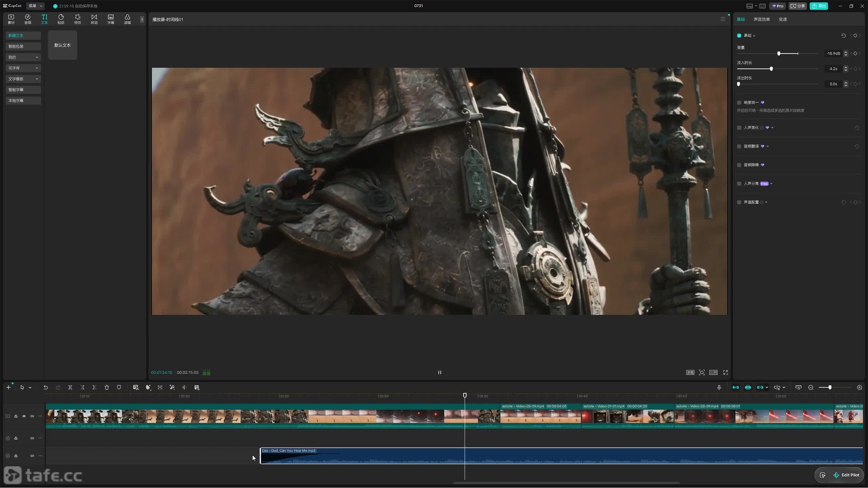Screen dimensions: 868x488
Task: Open the 素材 media panel
Action: [x=11, y=19]
